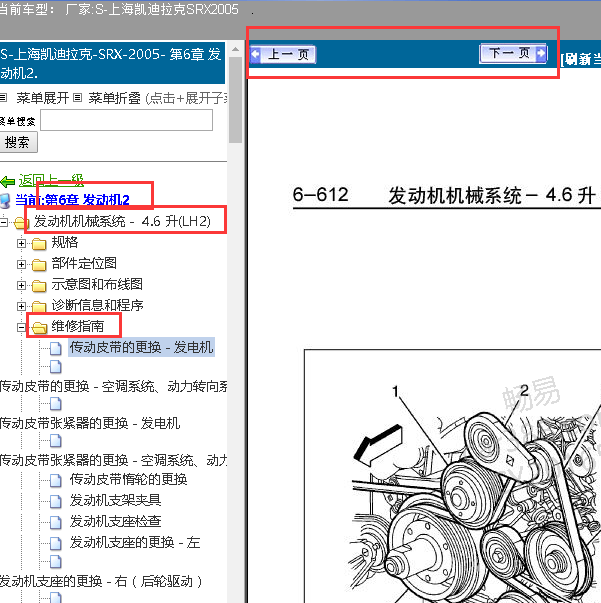Expand the 示意图和布线图 folder
Image resolution: width=601 pixels, height=603 pixels.
tap(22, 285)
